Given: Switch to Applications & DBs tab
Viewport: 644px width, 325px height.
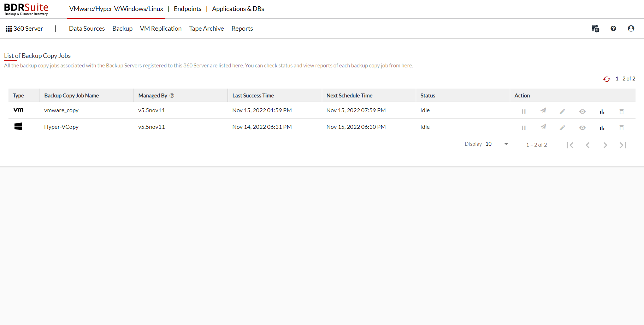Looking at the screenshot, I should (x=238, y=9).
